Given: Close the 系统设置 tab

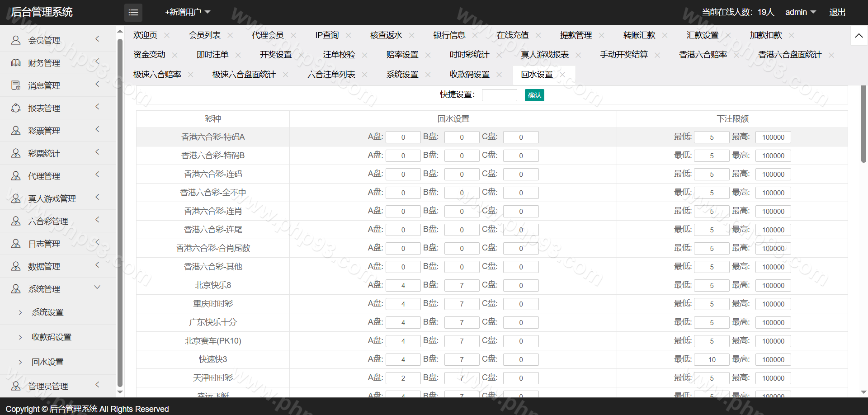Looking at the screenshot, I should coord(428,75).
